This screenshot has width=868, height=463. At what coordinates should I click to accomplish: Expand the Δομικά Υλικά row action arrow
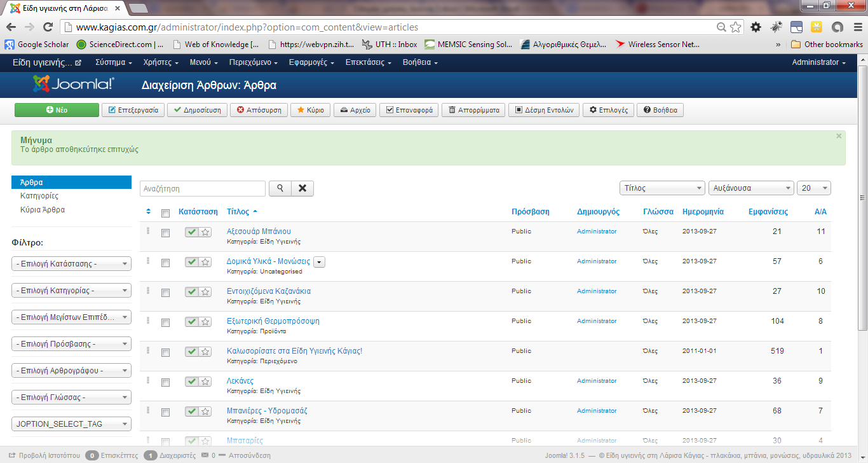(319, 262)
